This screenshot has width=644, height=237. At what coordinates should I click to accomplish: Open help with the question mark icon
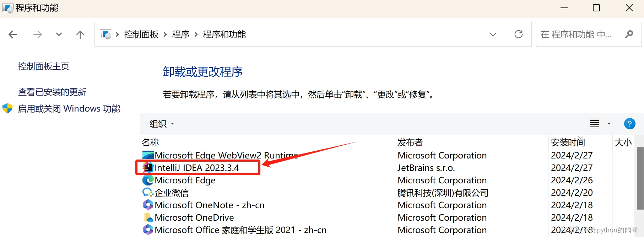tap(630, 124)
